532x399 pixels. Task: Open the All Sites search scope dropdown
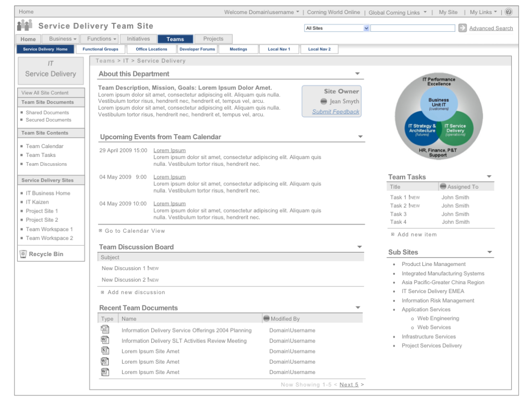(337, 28)
